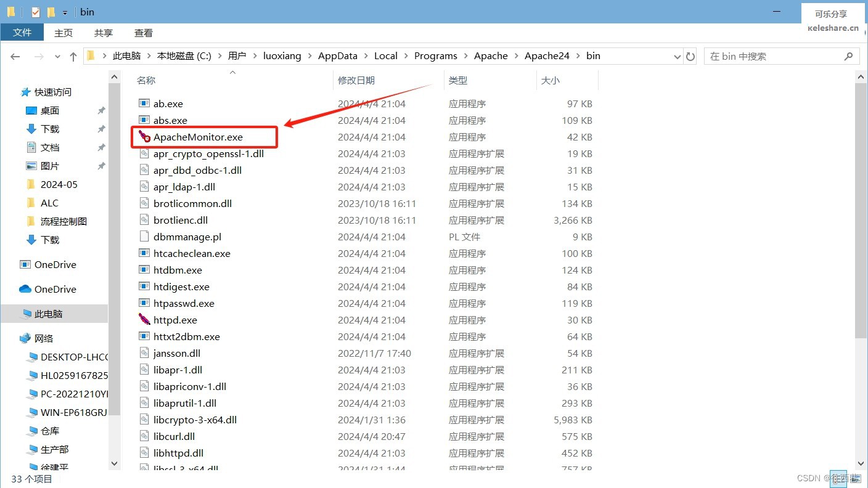Navigate to 本地磁盘 (C:) in address bar
The height and width of the screenshot is (488, 868).
[184, 56]
